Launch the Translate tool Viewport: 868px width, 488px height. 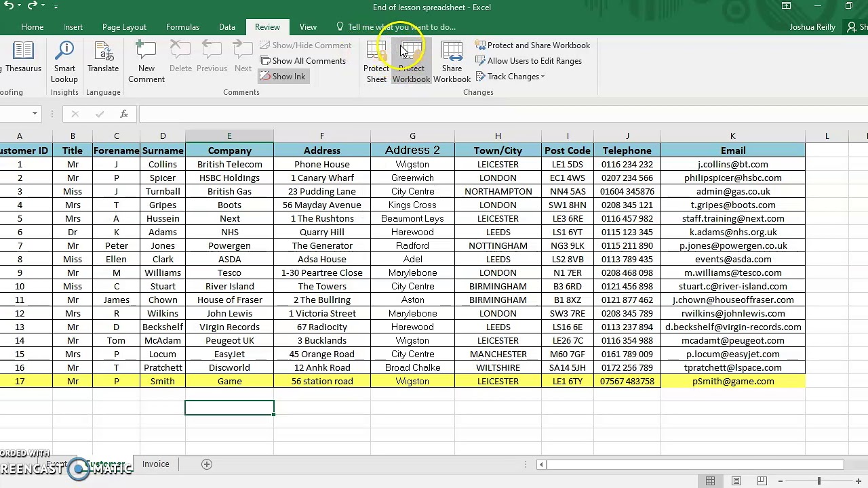click(103, 58)
